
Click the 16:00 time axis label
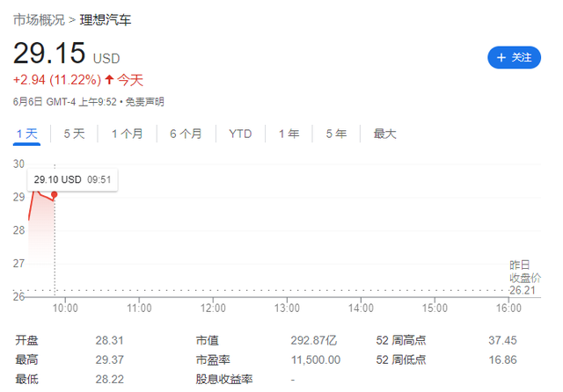point(508,308)
